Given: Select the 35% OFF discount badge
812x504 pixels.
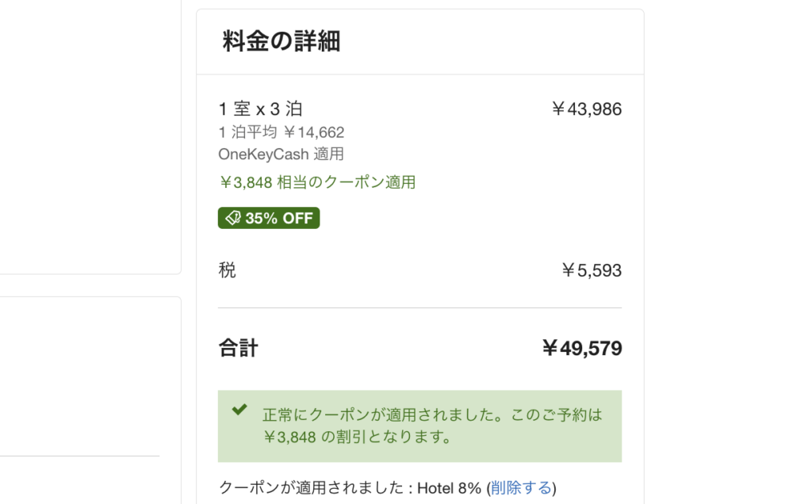Looking at the screenshot, I should pyautogui.click(x=268, y=217).
